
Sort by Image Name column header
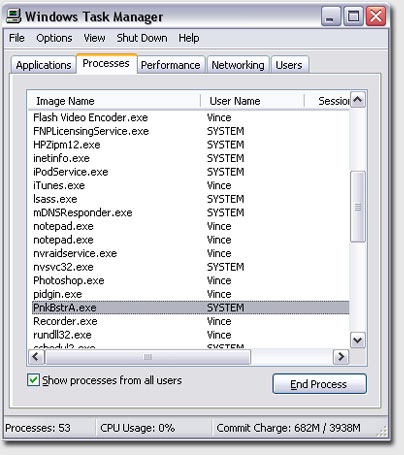click(114, 101)
